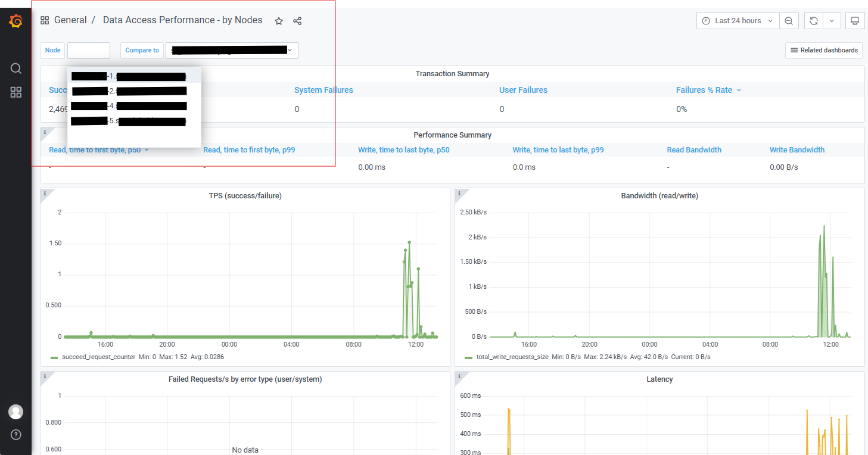
Task: Select the dashboard title in the breadcrumb
Action: (x=182, y=20)
